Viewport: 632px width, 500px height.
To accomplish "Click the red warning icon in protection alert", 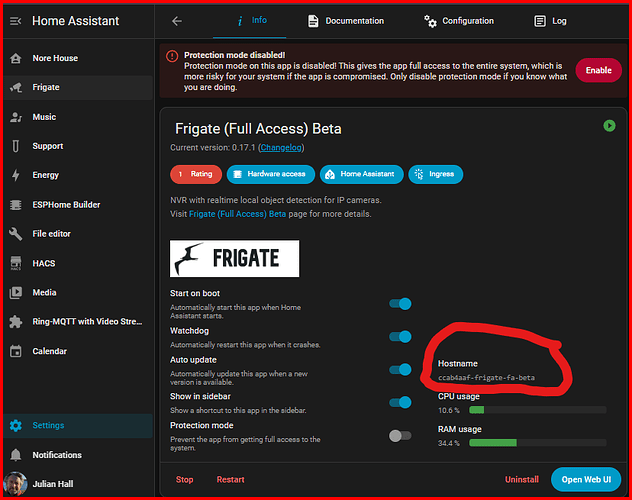I will [x=172, y=56].
